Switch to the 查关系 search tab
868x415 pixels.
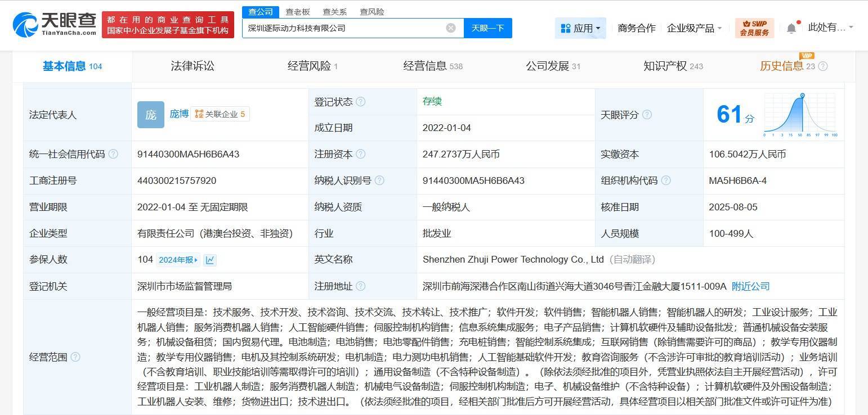click(335, 12)
